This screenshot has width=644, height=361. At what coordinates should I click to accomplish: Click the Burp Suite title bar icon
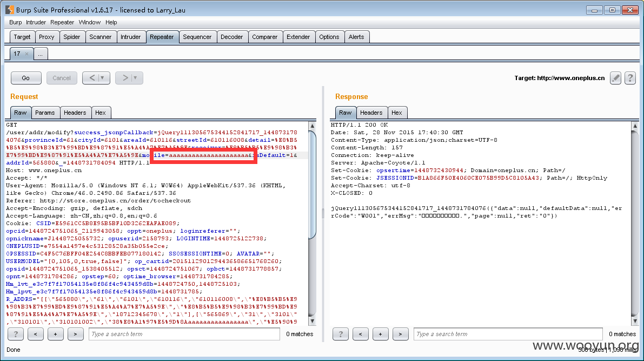point(9,9)
